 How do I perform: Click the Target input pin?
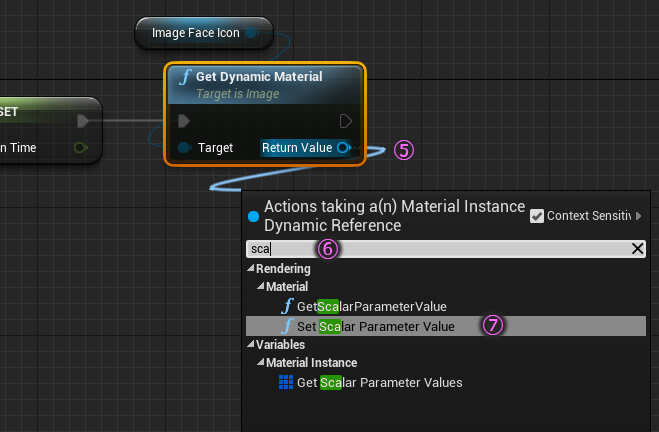click(184, 148)
